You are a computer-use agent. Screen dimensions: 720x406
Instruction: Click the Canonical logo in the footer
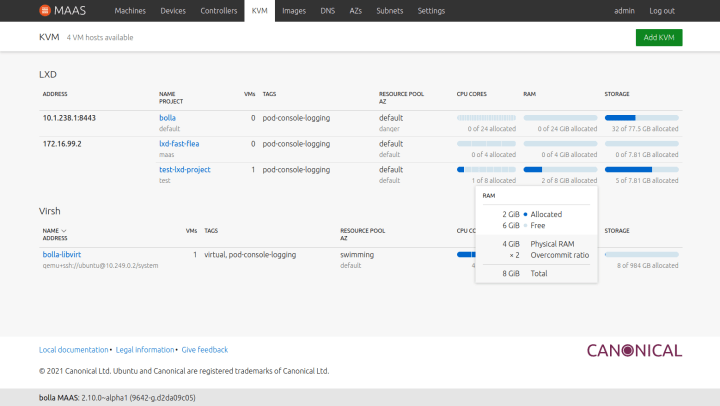[x=634, y=350]
